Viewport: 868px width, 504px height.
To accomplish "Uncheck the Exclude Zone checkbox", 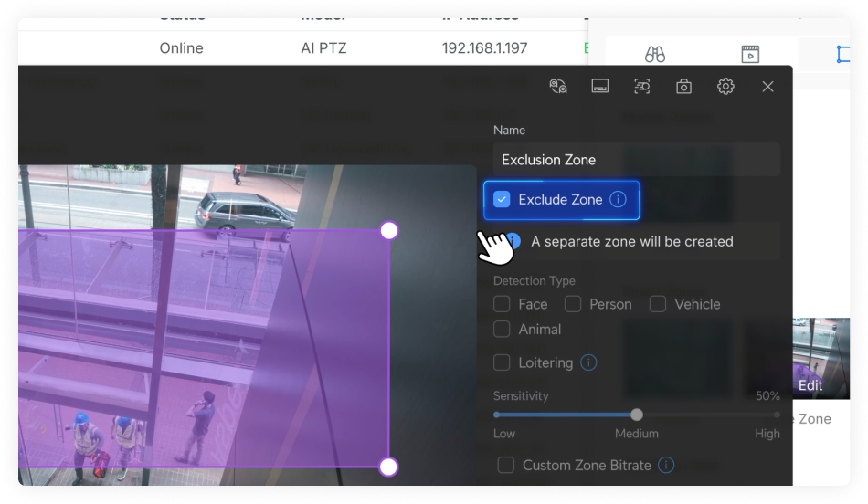I will pos(502,199).
